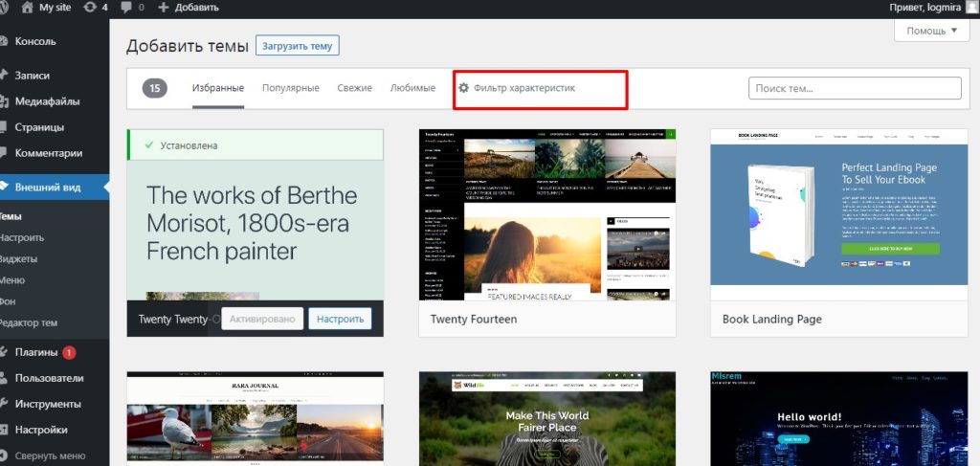The image size is (980, 466).
Task: Click the Свернуть меню collapse icon
Action: coord(6,455)
